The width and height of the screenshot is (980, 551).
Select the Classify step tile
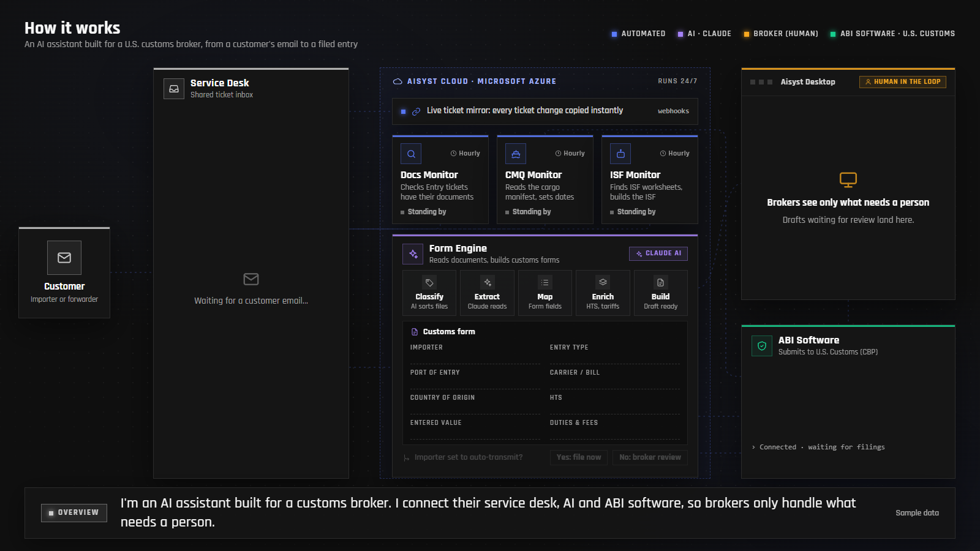(x=429, y=293)
